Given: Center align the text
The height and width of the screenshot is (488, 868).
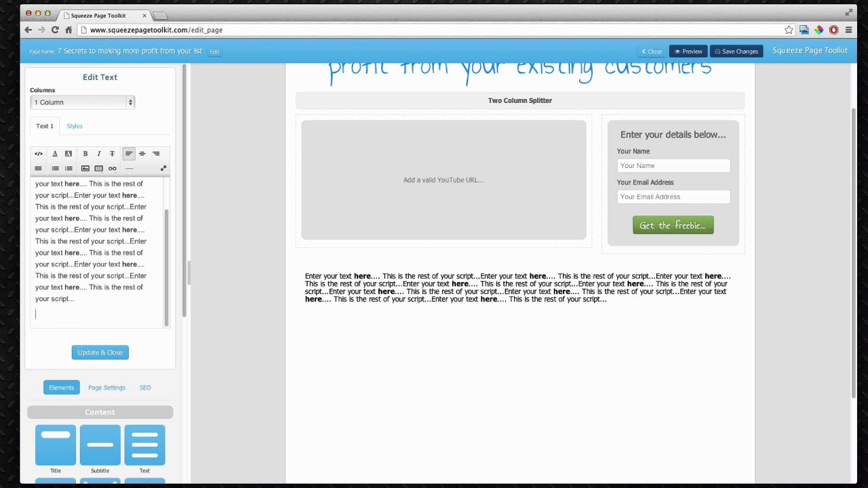Looking at the screenshot, I should coord(142,154).
